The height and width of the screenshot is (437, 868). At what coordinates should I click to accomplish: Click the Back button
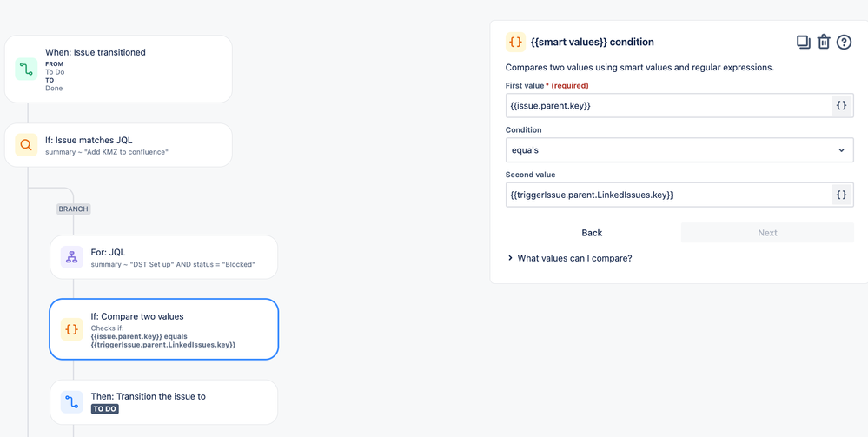point(592,233)
